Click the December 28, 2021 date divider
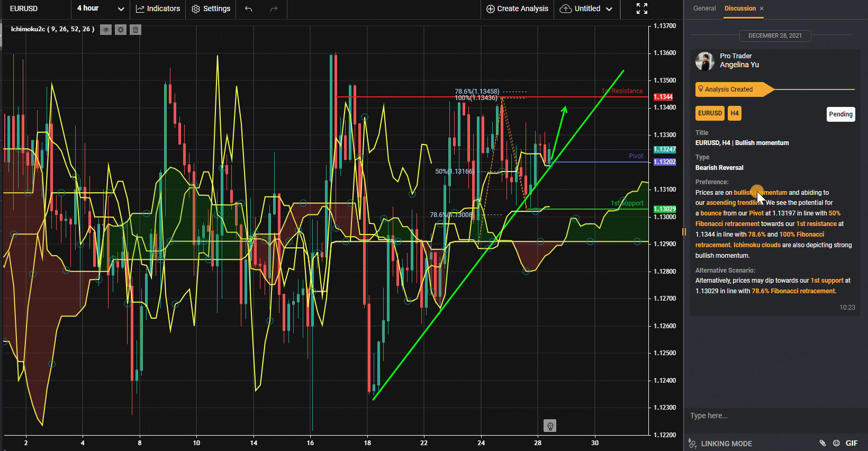 775,35
